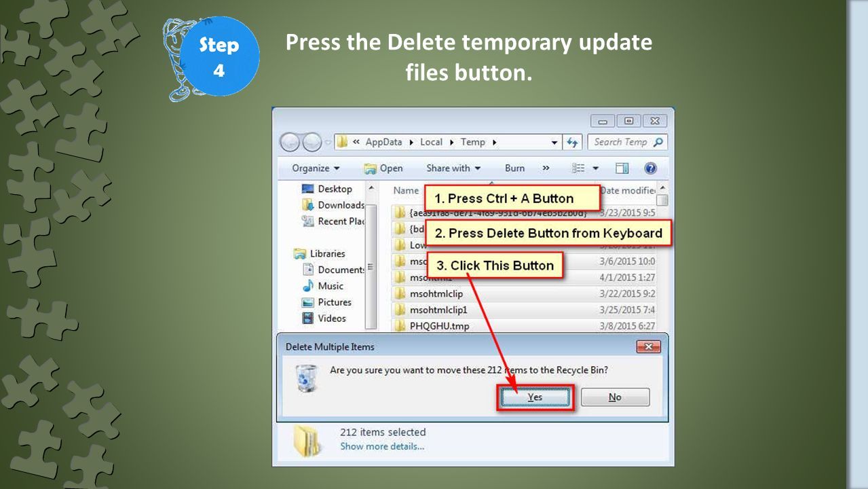
Task: Click the refresh icon beside address bar
Action: [x=573, y=142]
